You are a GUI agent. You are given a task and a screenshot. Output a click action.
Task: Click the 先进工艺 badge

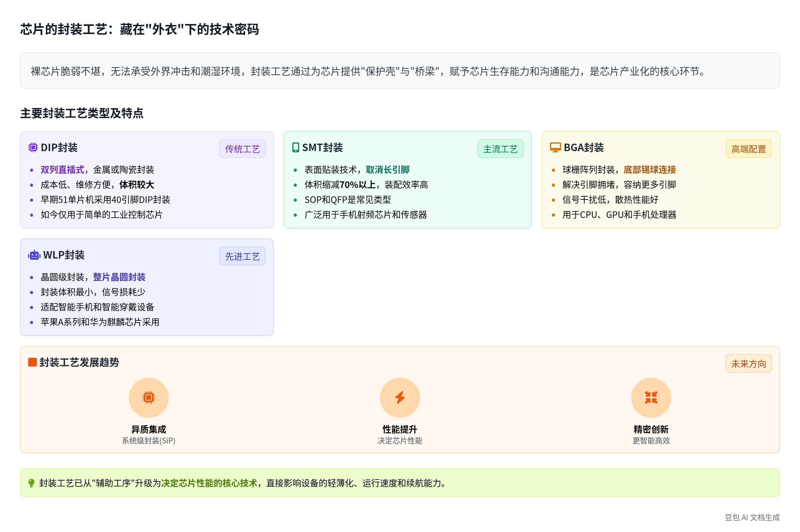[242, 257]
